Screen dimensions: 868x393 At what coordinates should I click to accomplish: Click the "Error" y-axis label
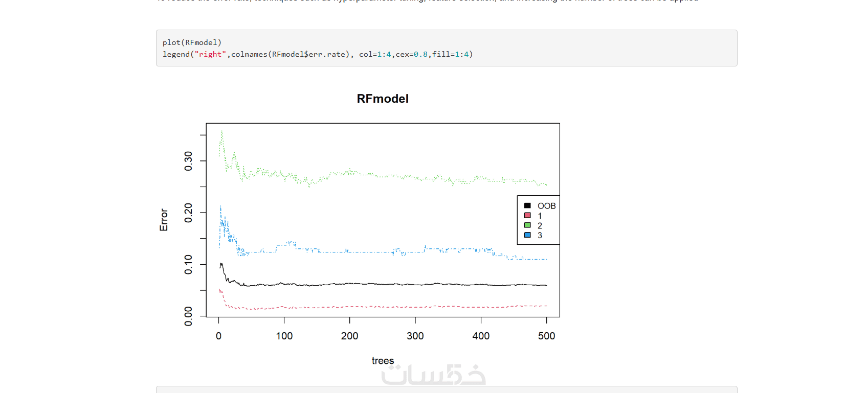click(164, 220)
